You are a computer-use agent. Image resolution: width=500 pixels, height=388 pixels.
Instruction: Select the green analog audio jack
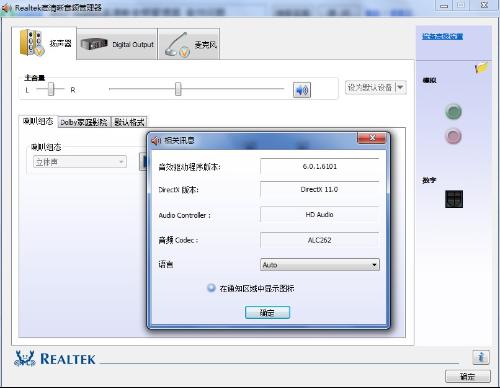tap(453, 111)
